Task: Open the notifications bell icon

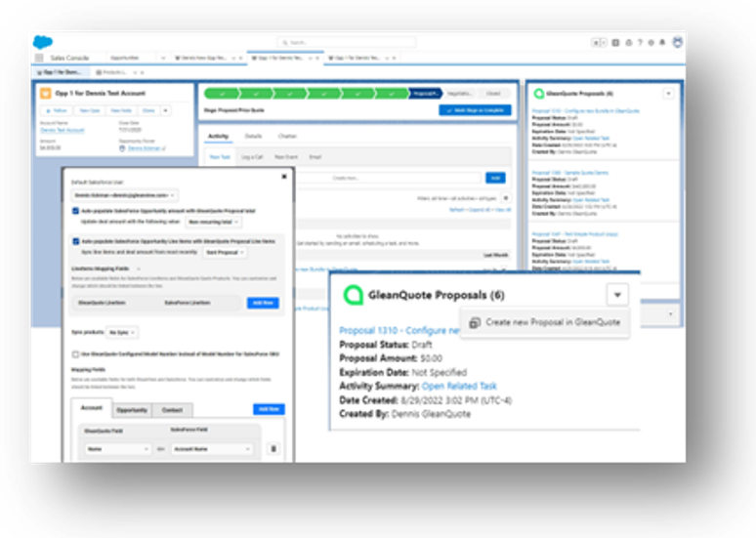Action: [662, 42]
